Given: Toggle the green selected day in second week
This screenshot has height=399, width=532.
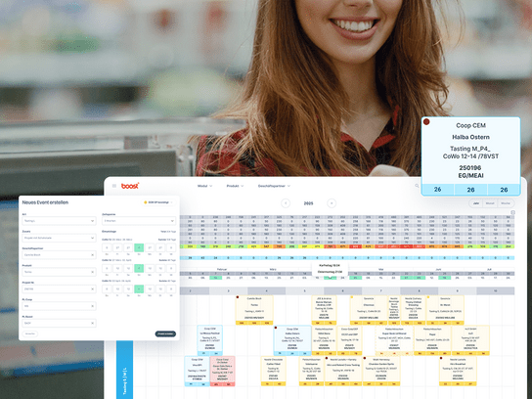Looking at the screenshot, I should (139, 268).
